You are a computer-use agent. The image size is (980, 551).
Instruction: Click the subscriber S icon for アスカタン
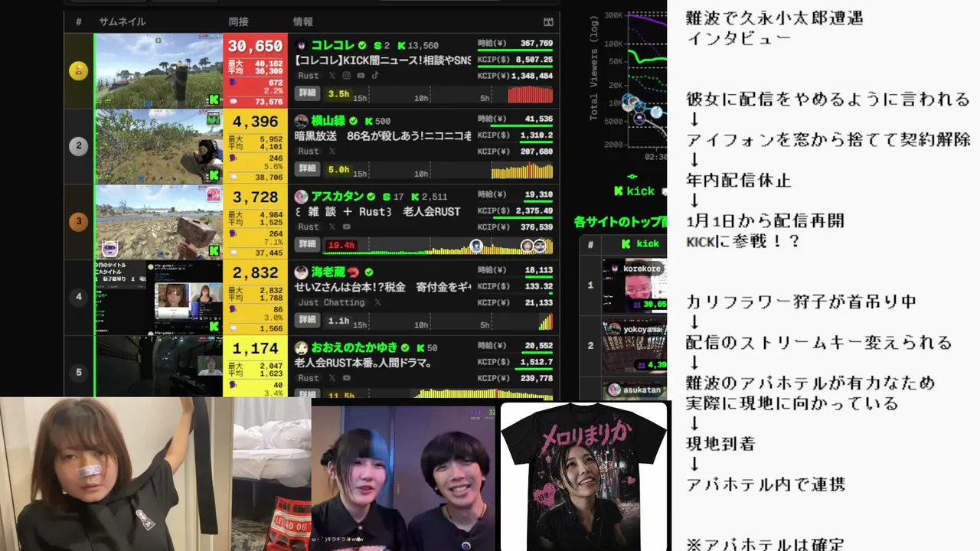click(387, 197)
